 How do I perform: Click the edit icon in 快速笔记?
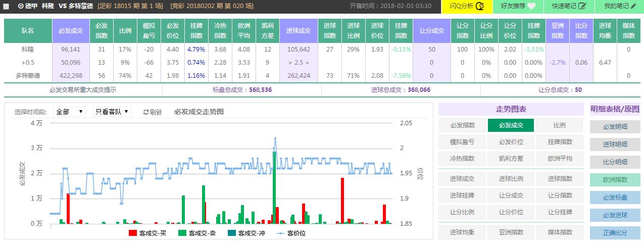click(582, 6)
